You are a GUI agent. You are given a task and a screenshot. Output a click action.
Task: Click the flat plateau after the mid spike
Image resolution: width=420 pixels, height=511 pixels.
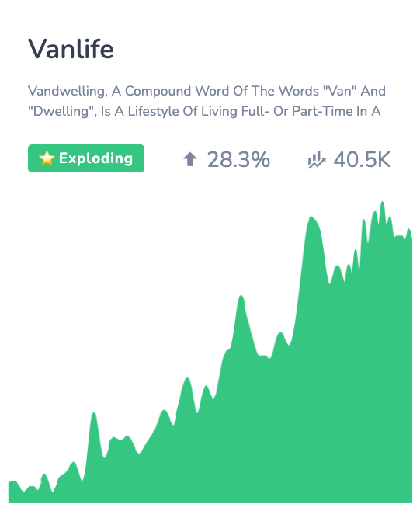pos(263,356)
